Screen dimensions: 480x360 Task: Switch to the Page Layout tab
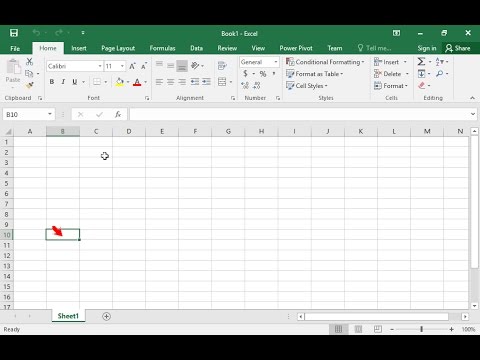pos(118,48)
